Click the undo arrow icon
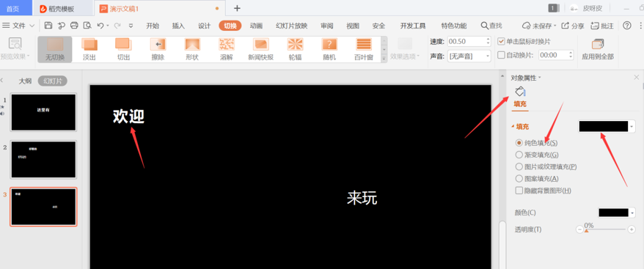644x269 pixels. click(100, 26)
